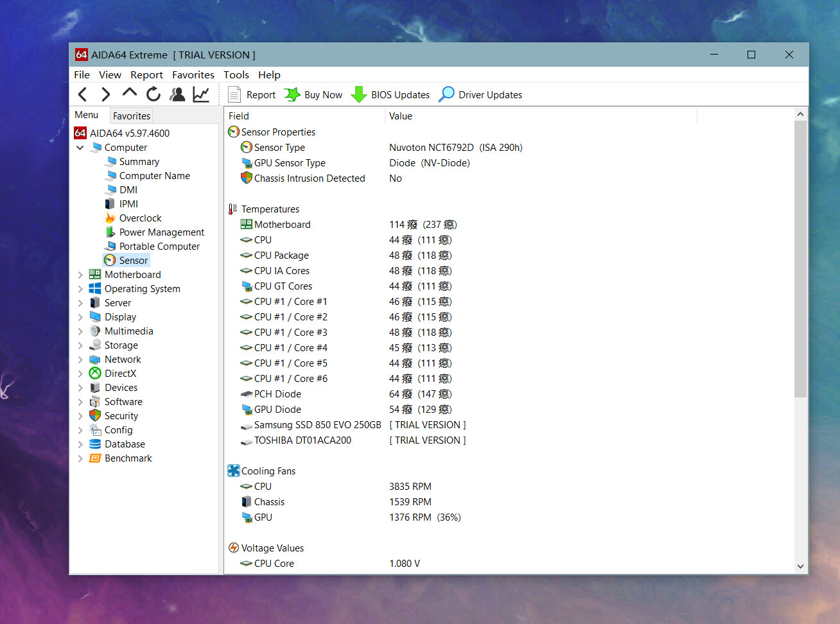Expand the DirectX tree node
This screenshot has height=624, width=840.
[x=80, y=374]
